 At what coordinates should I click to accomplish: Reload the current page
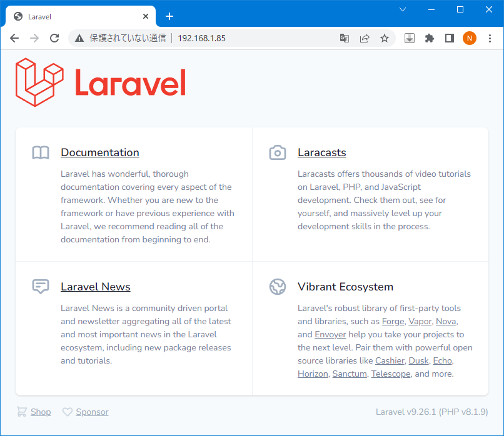[x=54, y=38]
